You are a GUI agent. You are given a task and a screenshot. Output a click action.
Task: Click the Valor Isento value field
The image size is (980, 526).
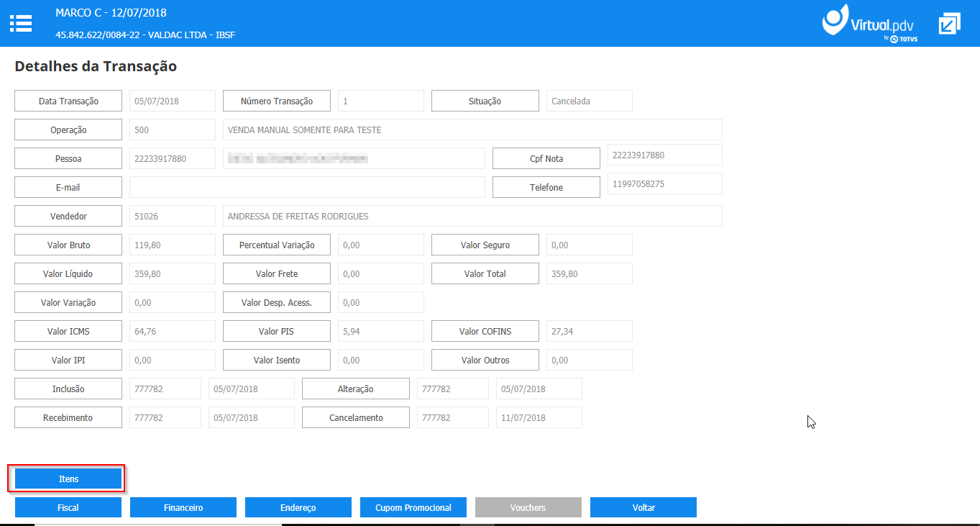coord(381,360)
